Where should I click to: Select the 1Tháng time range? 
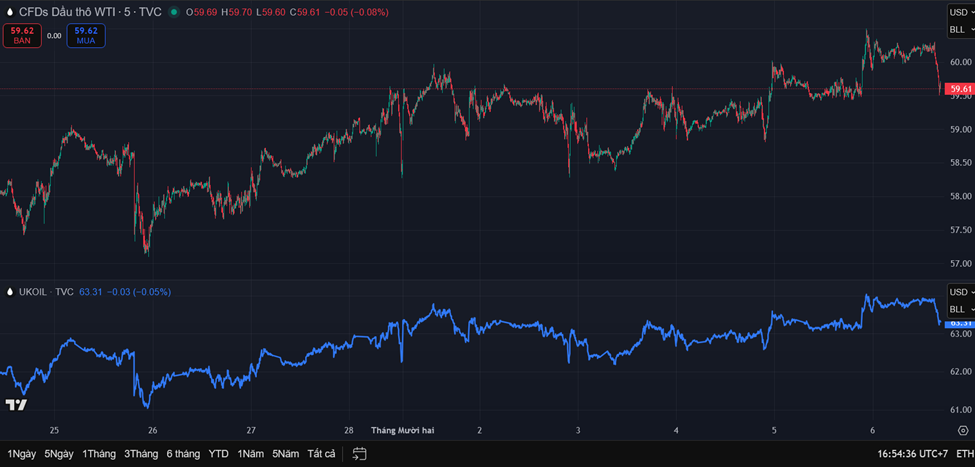(98, 453)
